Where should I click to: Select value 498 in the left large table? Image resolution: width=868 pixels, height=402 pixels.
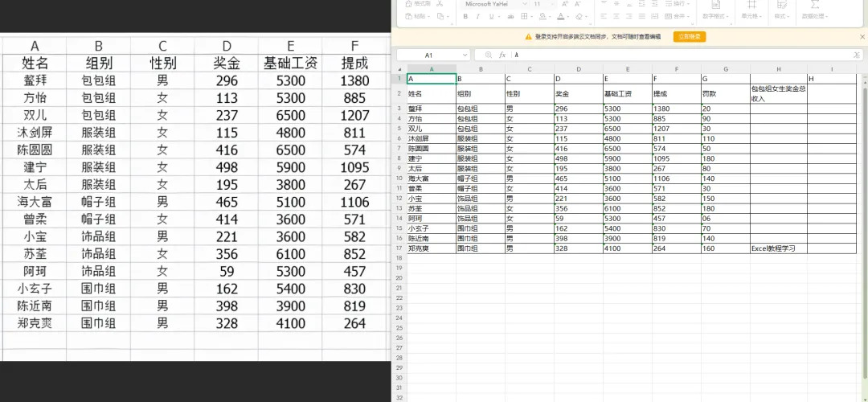click(227, 167)
